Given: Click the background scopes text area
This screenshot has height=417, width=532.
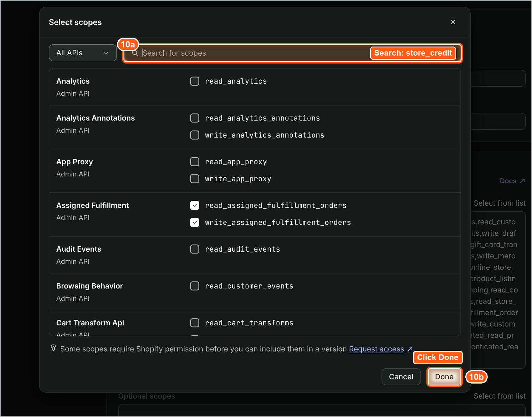Looking at the screenshot, I should pyautogui.click(x=498, y=290).
